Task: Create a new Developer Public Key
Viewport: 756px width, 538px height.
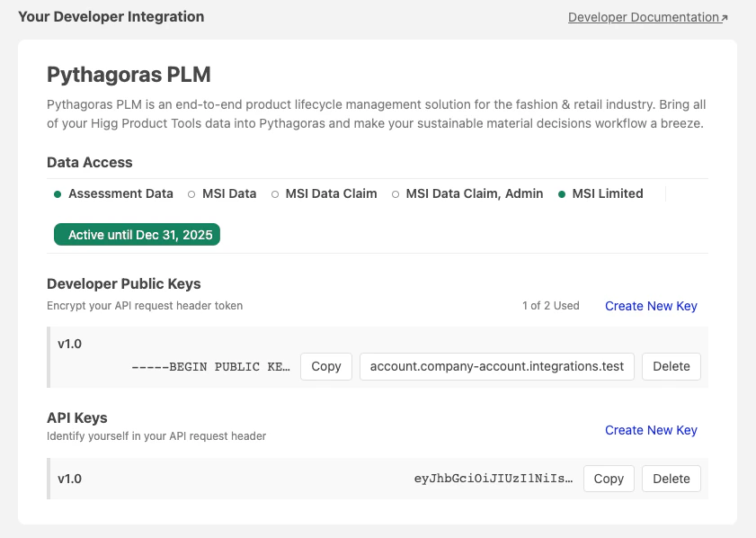Action: pos(651,306)
